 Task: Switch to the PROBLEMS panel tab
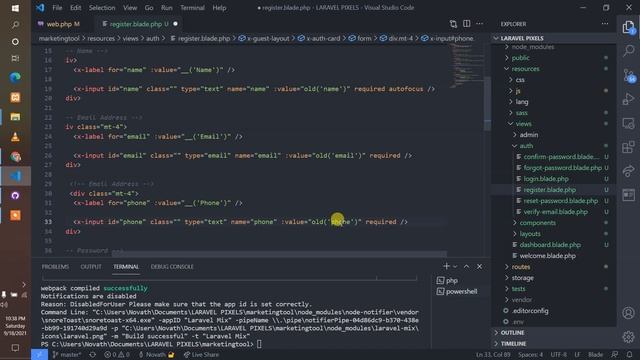coord(55,267)
